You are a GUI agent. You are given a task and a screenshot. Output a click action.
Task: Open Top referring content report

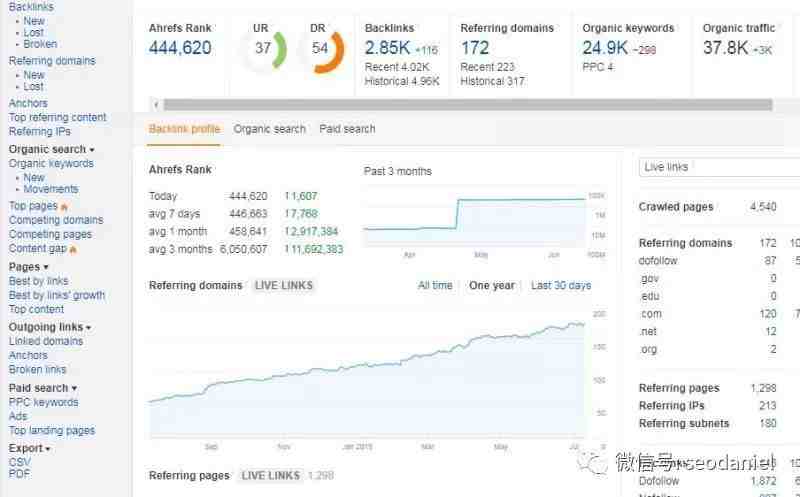pyautogui.click(x=58, y=117)
